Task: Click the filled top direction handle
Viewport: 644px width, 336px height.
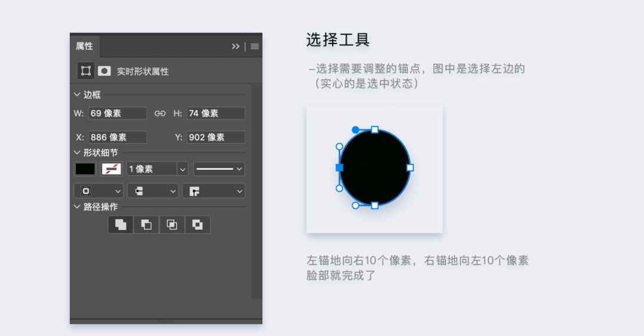Action: (x=355, y=130)
